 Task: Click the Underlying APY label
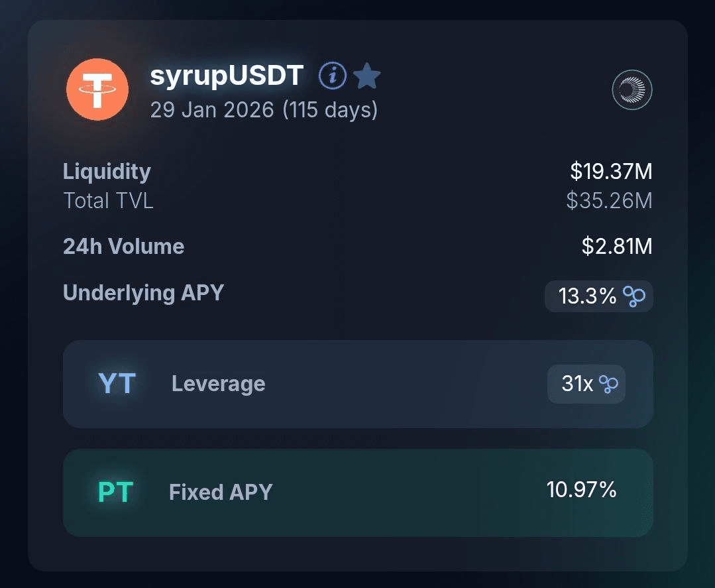[x=143, y=292]
